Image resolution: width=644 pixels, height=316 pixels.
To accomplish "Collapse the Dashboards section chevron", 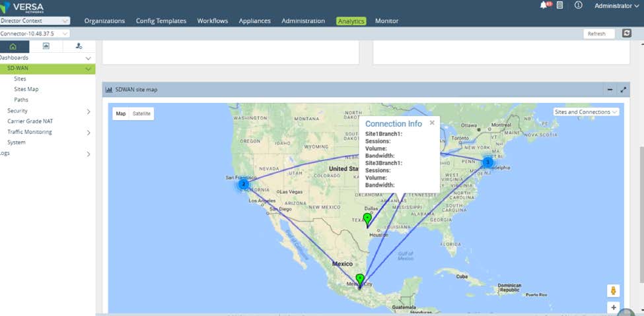I will 88,58.
